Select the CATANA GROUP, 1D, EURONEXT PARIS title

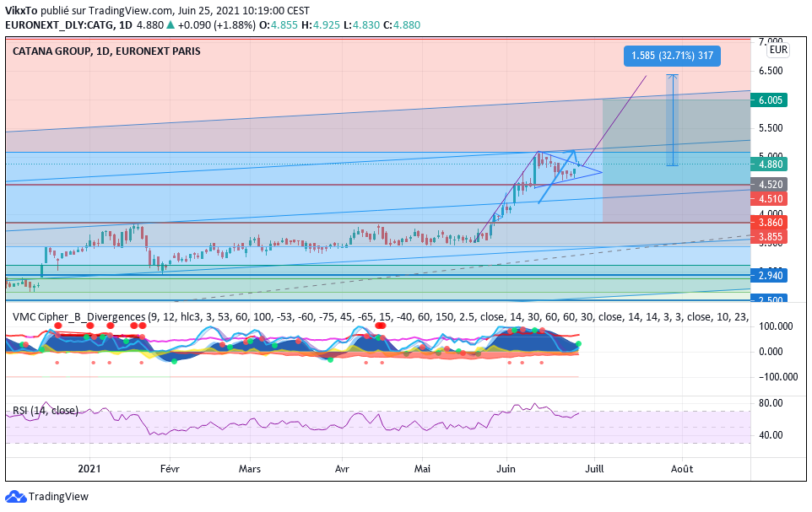[106, 51]
